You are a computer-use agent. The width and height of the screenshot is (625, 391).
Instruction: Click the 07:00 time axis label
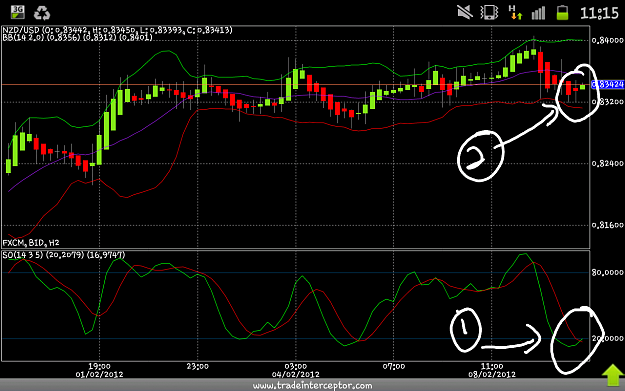coord(393,366)
